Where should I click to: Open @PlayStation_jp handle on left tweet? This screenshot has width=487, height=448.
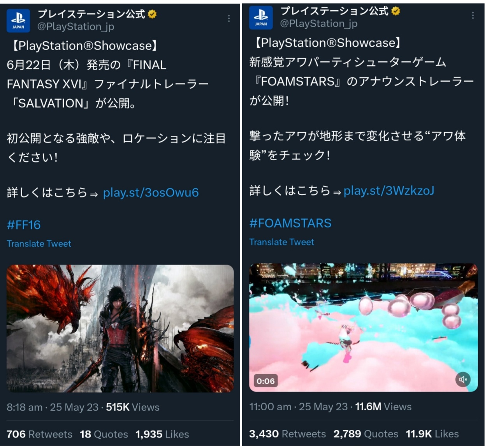coord(76,27)
